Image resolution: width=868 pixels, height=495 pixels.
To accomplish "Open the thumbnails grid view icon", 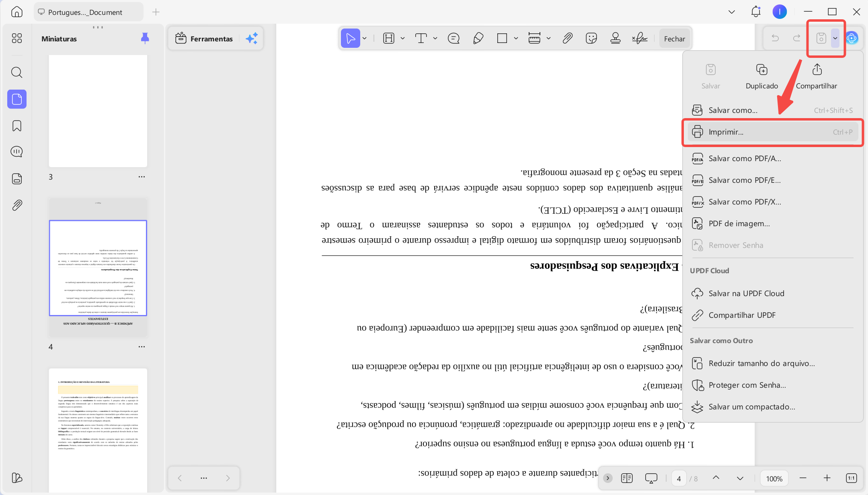I will click(17, 38).
